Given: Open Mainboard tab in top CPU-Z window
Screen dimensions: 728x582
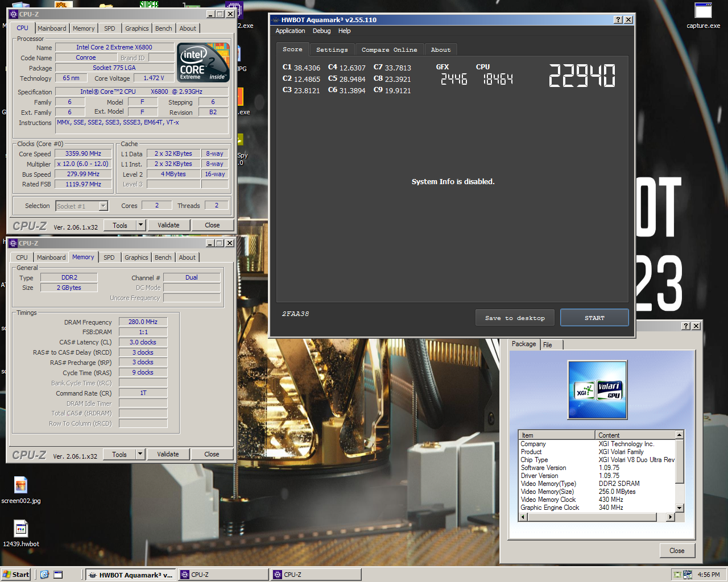Looking at the screenshot, I should (52, 28).
